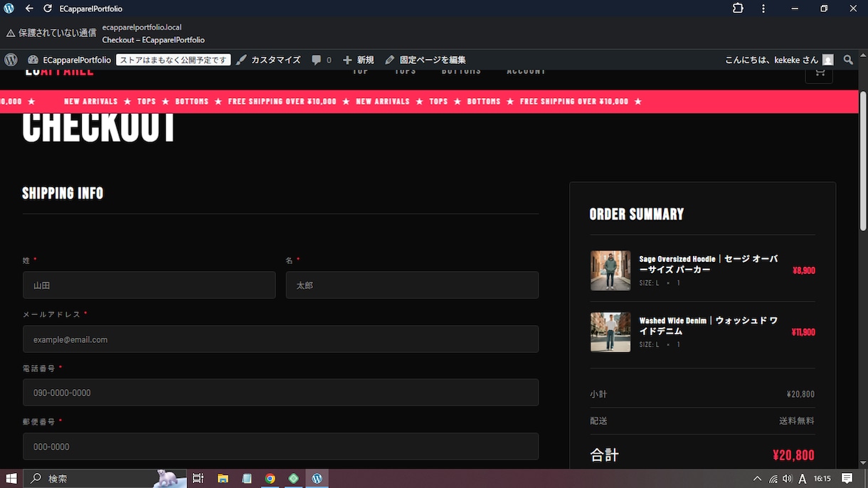Open Task View from the taskbar
The width and height of the screenshot is (868, 488).
coord(198,479)
